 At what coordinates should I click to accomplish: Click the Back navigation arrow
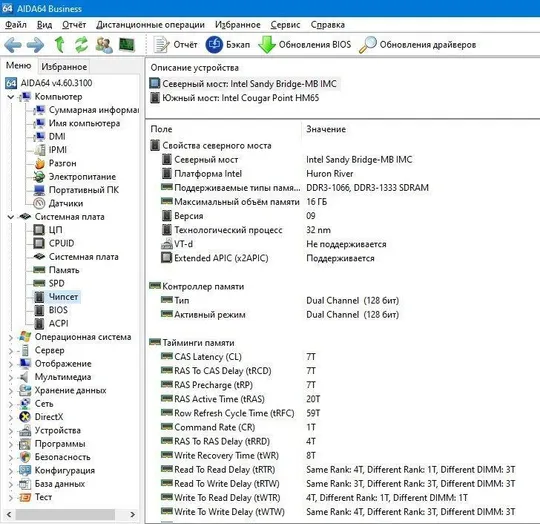pos(13,45)
